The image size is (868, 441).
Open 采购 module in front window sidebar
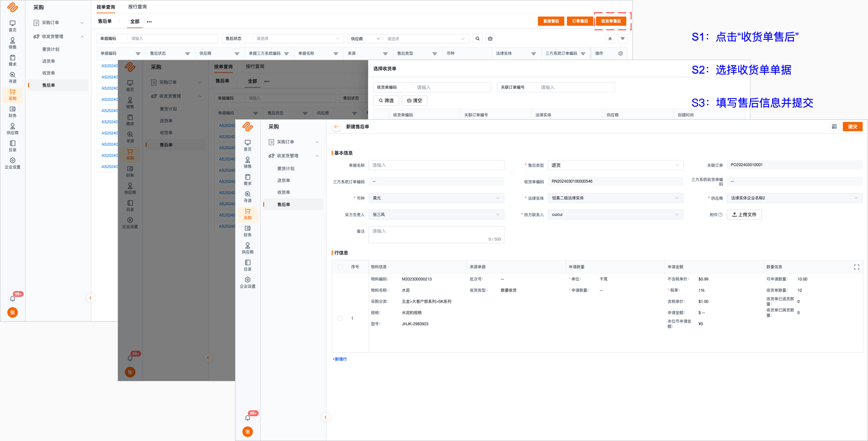point(248,214)
